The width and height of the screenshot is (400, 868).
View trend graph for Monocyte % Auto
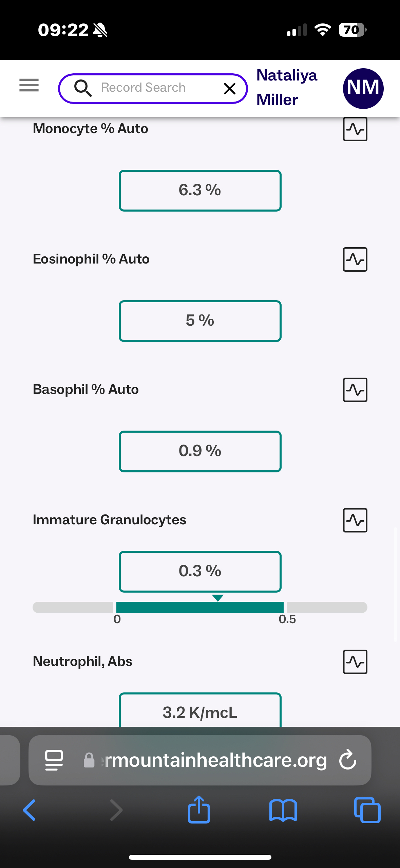point(355,129)
